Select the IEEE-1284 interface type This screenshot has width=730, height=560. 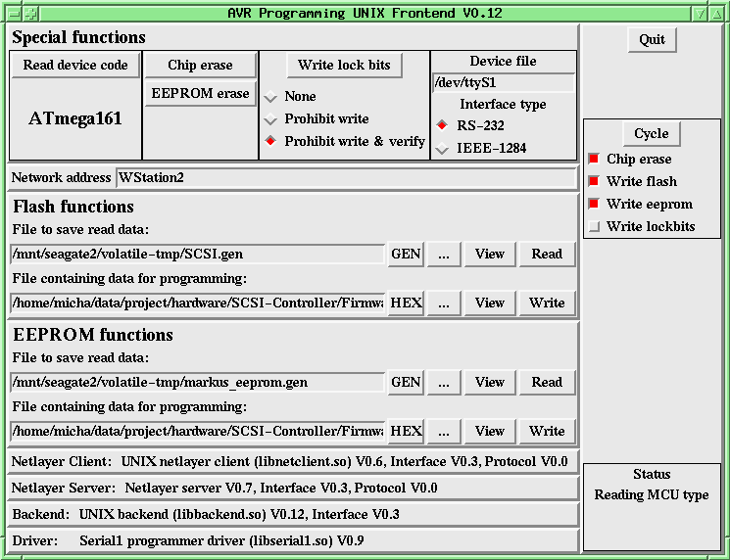[481, 149]
